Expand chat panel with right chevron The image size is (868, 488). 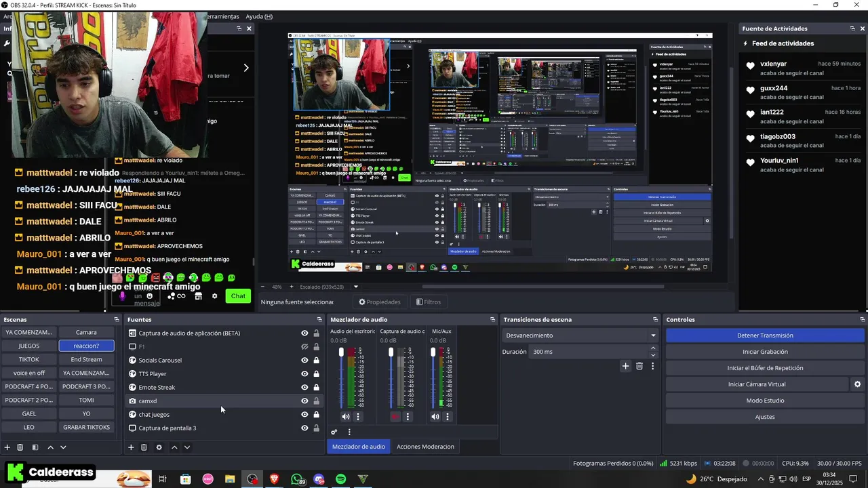pyautogui.click(x=245, y=68)
